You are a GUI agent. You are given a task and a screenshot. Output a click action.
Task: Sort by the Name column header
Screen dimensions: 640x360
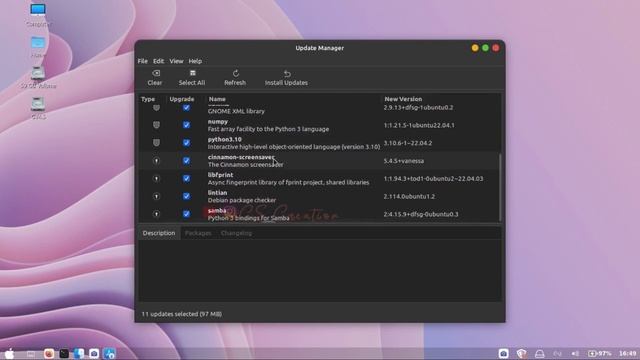pyautogui.click(x=217, y=99)
